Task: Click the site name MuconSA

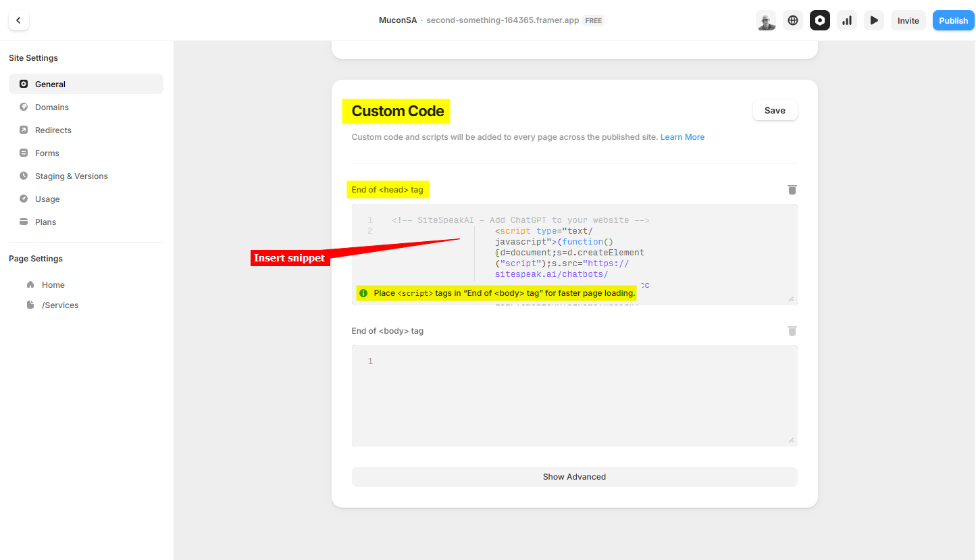Action: (x=397, y=21)
